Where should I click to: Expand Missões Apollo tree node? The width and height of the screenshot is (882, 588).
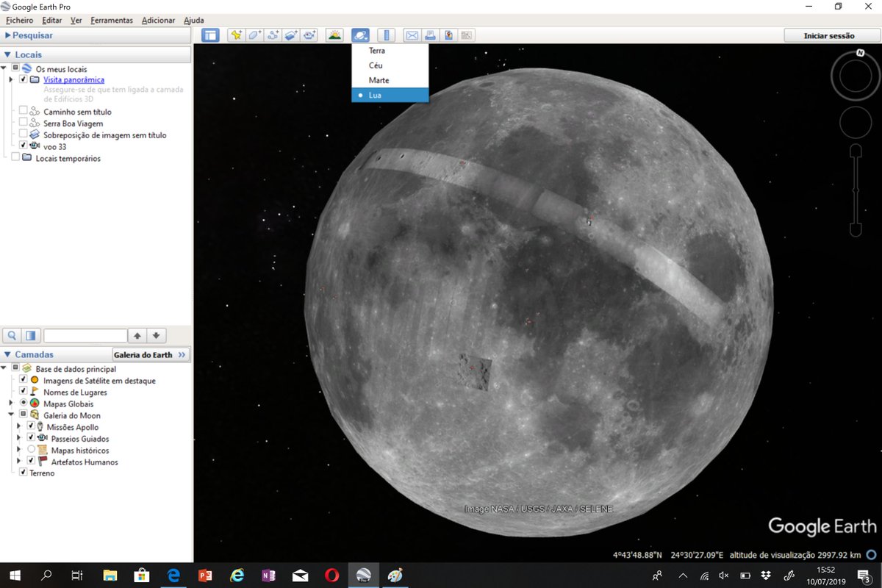pyautogui.click(x=19, y=426)
